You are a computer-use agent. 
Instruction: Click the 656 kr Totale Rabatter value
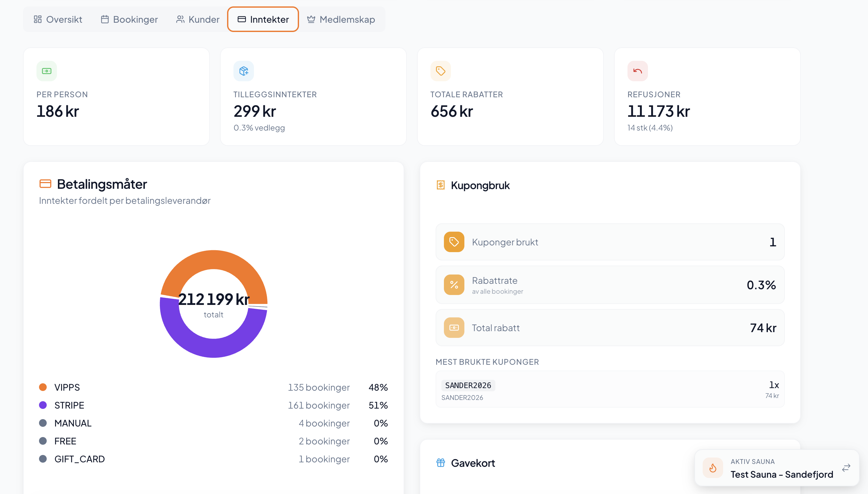[x=452, y=111]
